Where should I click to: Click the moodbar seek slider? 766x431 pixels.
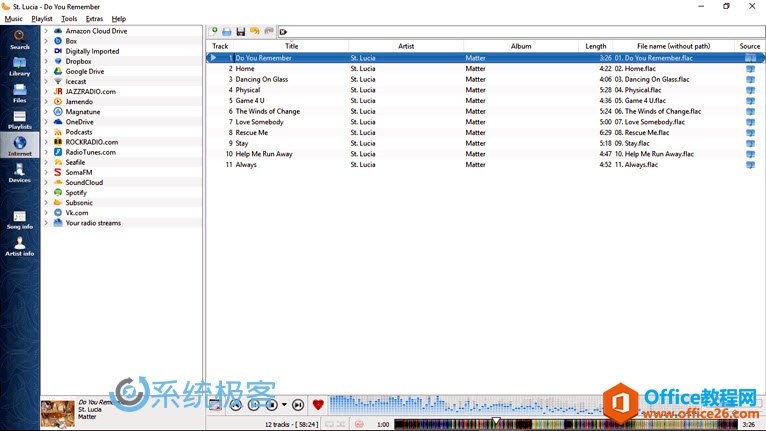(x=566, y=424)
